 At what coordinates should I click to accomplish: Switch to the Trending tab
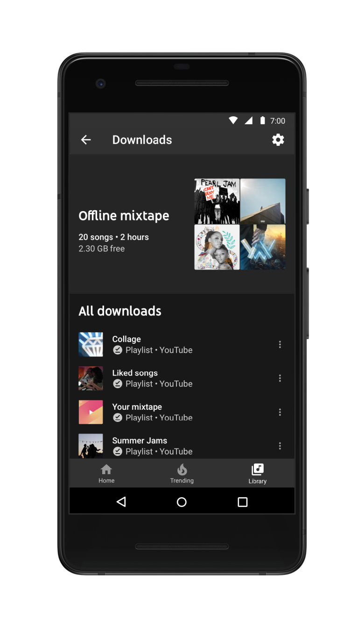pos(182,474)
